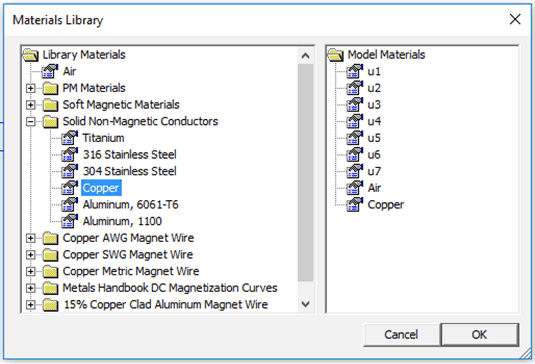Click the PM Materials folder icon
535x364 pixels.
50,88
